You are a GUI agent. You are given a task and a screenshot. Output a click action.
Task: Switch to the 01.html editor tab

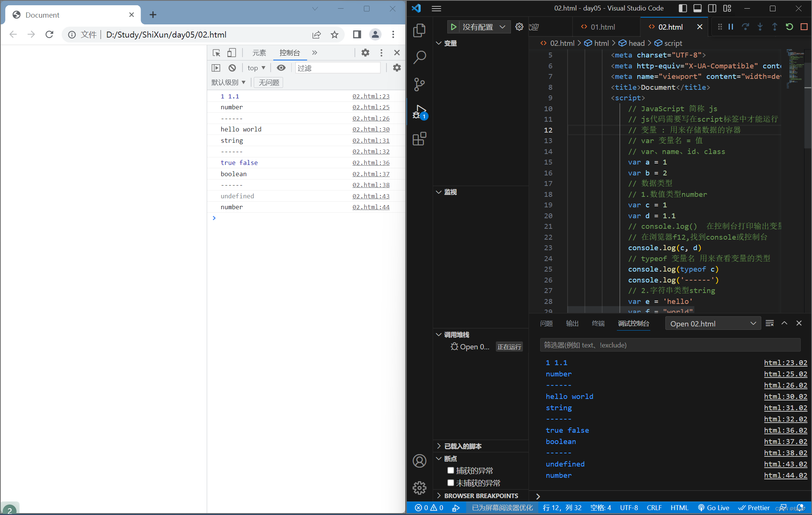[602, 27]
